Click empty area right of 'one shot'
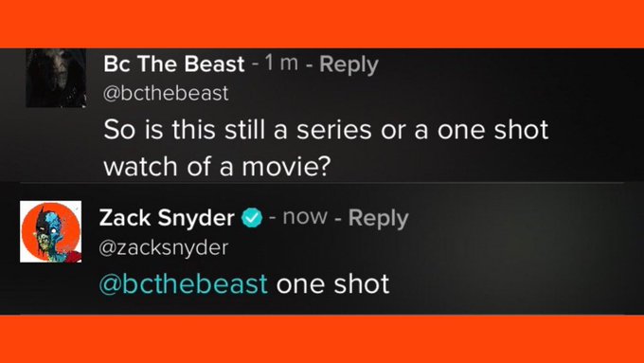 [x=513, y=284]
